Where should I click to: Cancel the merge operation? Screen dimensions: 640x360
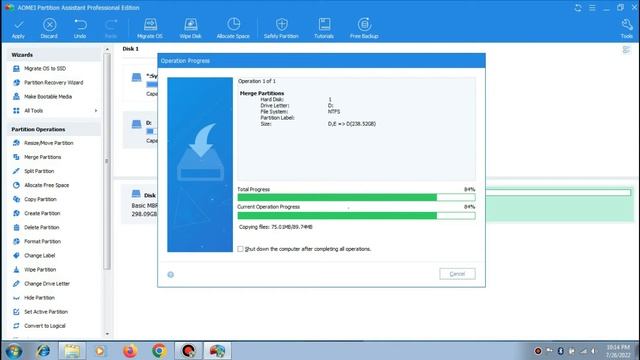click(457, 274)
